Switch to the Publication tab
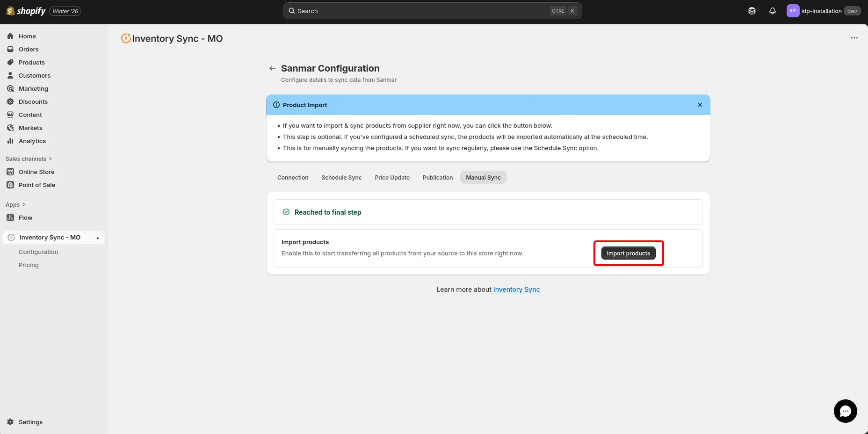This screenshot has width=868, height=434. click(437, 177)
